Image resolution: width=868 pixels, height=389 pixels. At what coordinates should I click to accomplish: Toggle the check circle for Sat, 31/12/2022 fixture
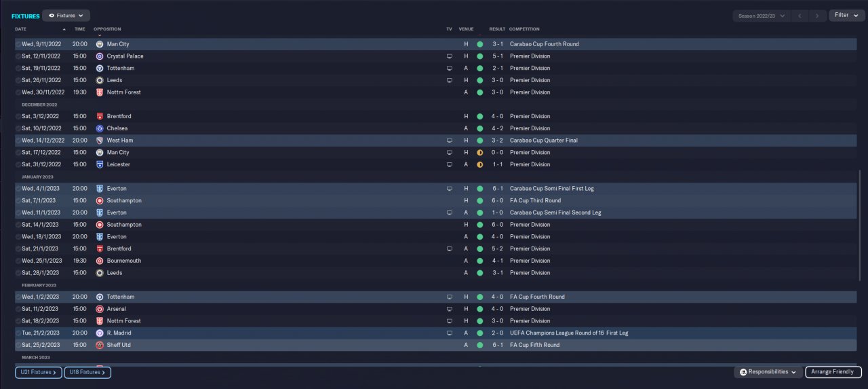(18, 164)
